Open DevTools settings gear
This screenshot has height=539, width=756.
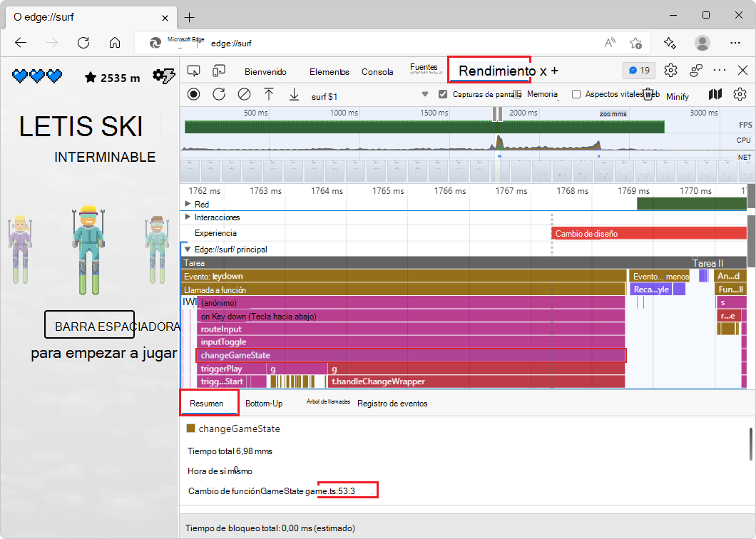pyautogui.click(x=670, y=71)
